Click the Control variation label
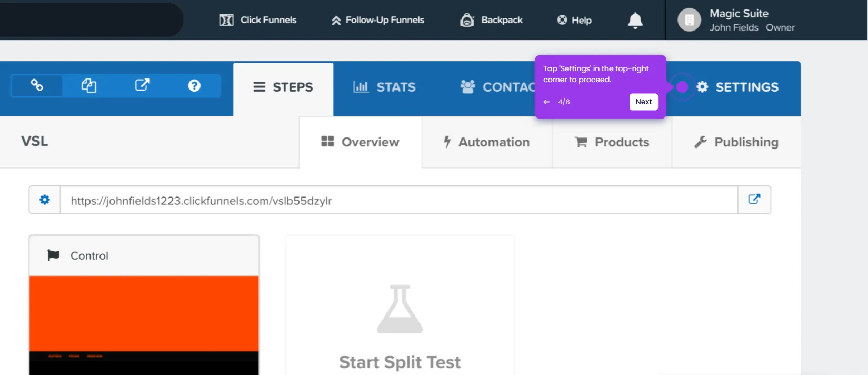Screen dimensions: 868x375 click(x=89, y=256)
